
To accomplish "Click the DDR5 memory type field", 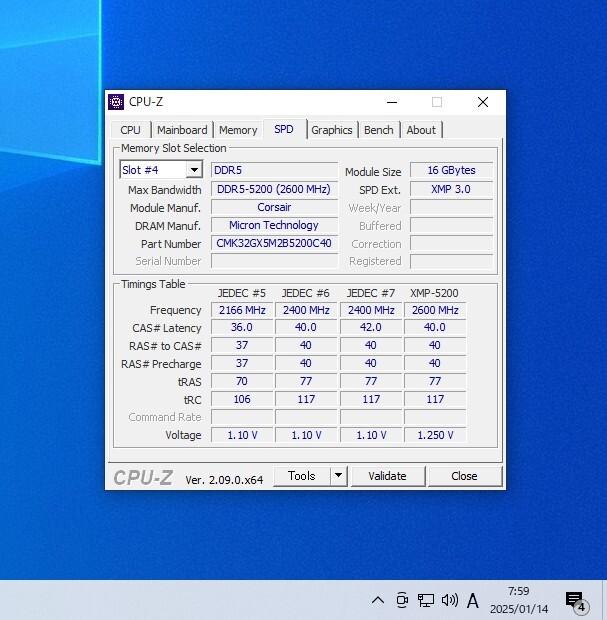I will point(274,170).
